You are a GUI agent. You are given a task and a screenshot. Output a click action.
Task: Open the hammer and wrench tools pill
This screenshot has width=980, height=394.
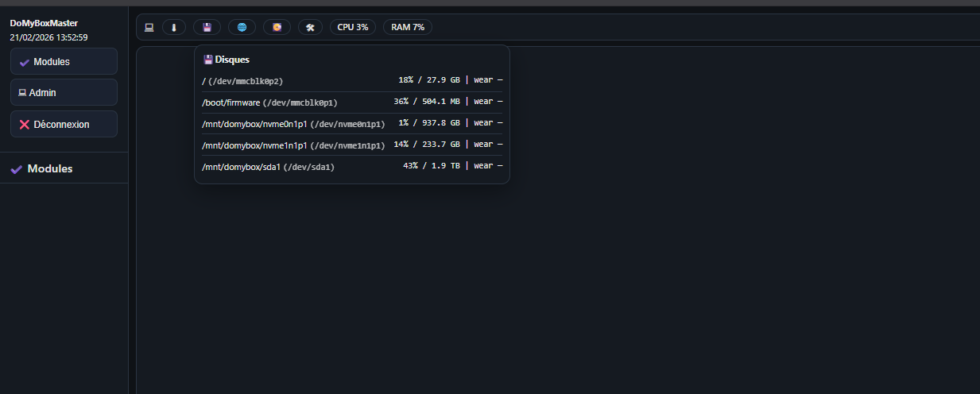click(311, 27)
